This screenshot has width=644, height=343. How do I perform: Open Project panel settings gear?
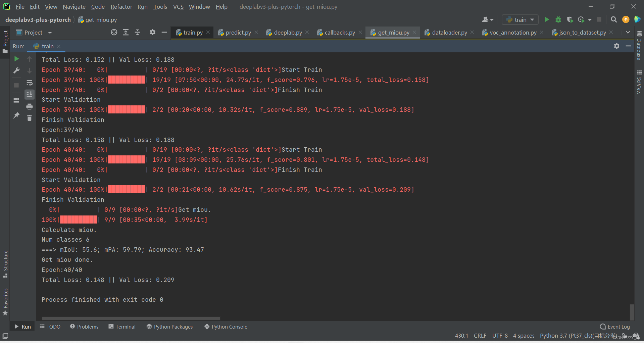(153, 32)
